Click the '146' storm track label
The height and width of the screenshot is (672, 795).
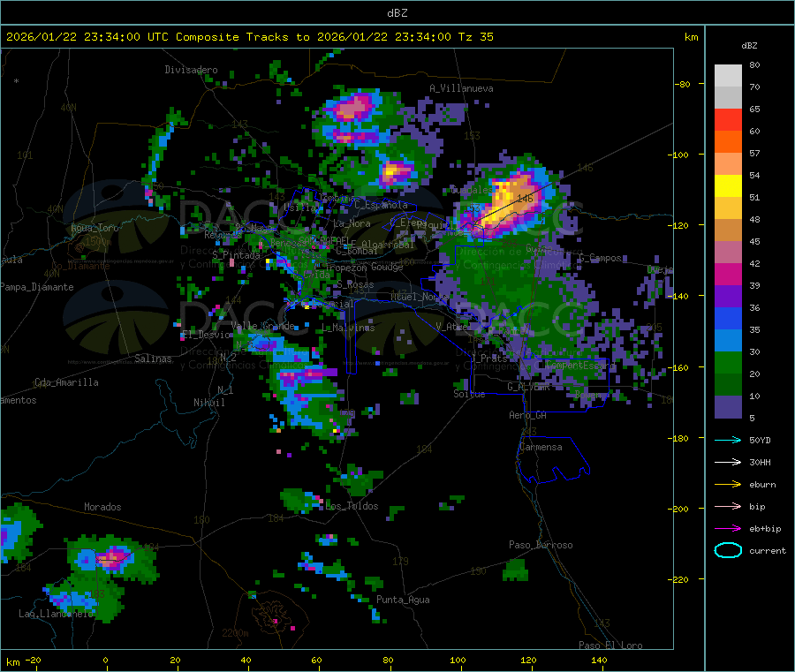(525, 198)
